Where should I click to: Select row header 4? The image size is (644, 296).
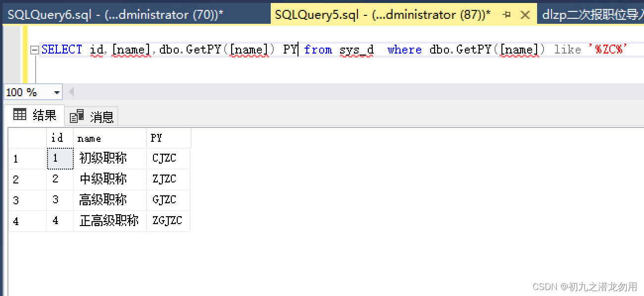pos(28,221)
